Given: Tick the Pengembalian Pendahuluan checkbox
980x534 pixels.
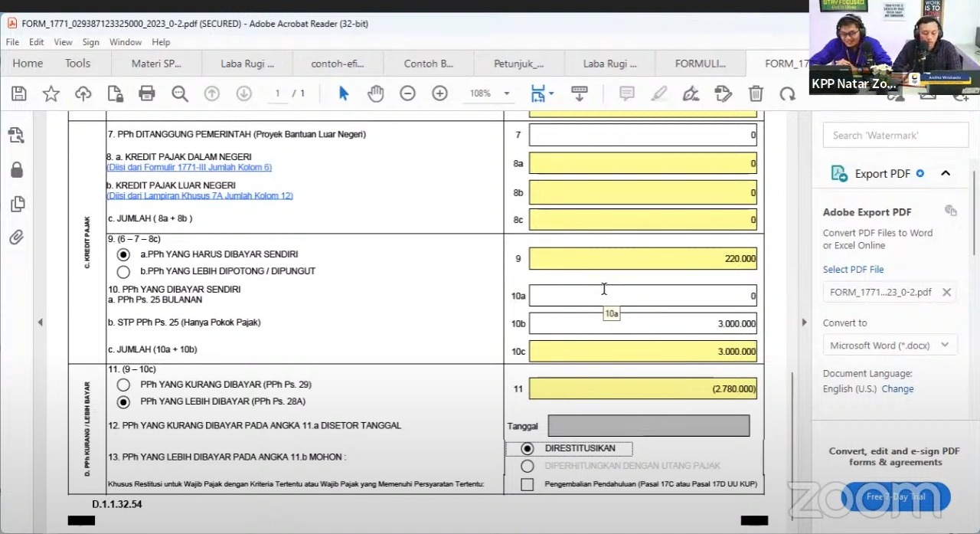Looking at the screenshot, I should pyautogui.click(x=527, y=484).
